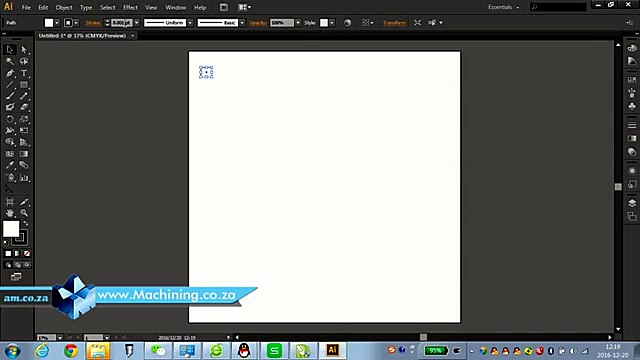
Task: Open the Swatches panel
Action: click(632, 80)
